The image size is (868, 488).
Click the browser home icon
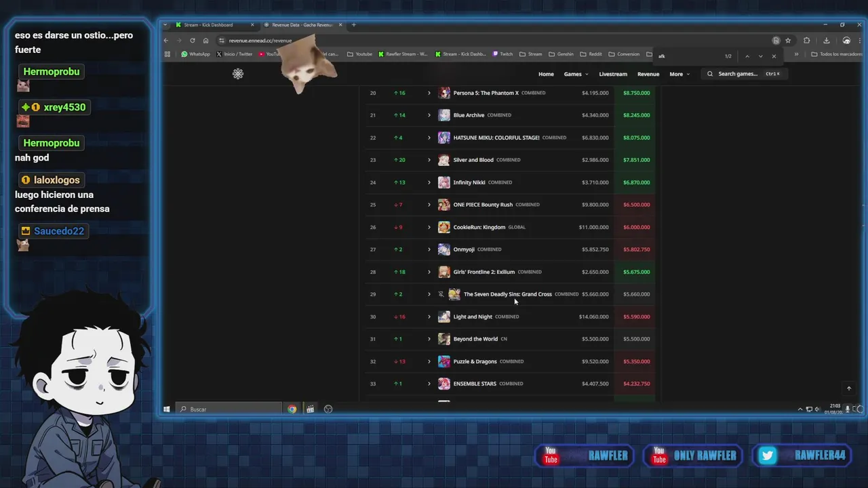(x=206, y=41)
